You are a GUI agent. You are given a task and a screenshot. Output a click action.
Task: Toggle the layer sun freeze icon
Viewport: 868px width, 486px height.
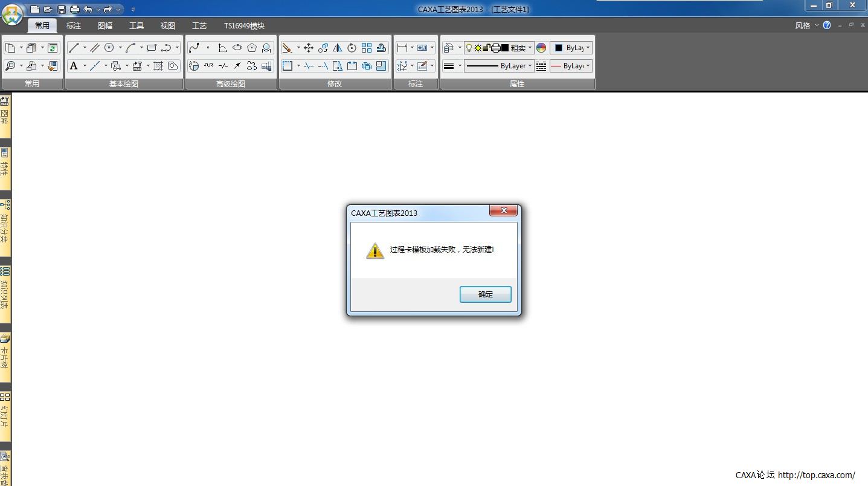477,48
